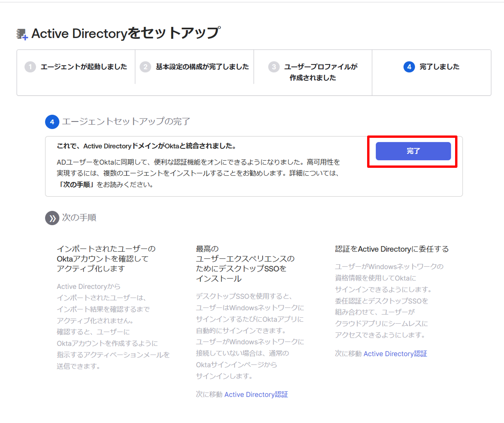Click the エージェントセットアップの完了 heading

(x=126, y=121)
